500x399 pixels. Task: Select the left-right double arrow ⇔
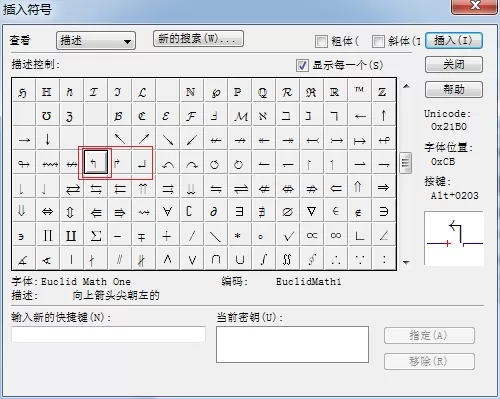pos(47,211)
